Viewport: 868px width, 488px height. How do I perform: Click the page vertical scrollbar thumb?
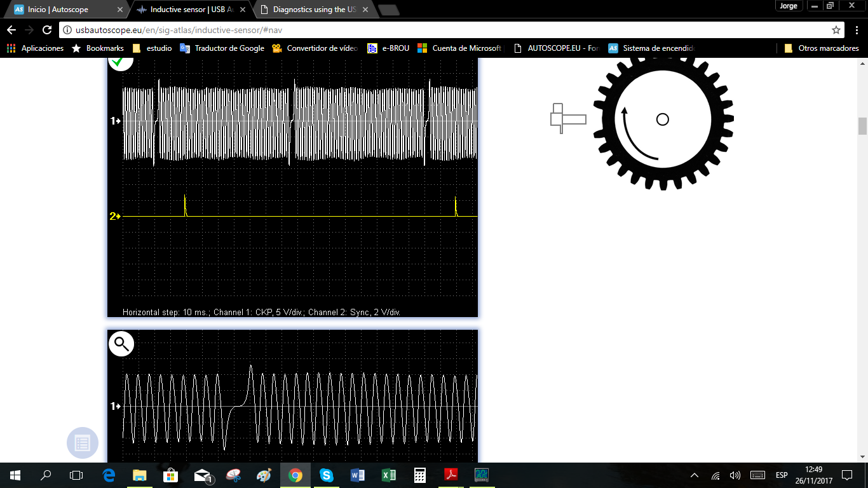(x=862, y=126)
